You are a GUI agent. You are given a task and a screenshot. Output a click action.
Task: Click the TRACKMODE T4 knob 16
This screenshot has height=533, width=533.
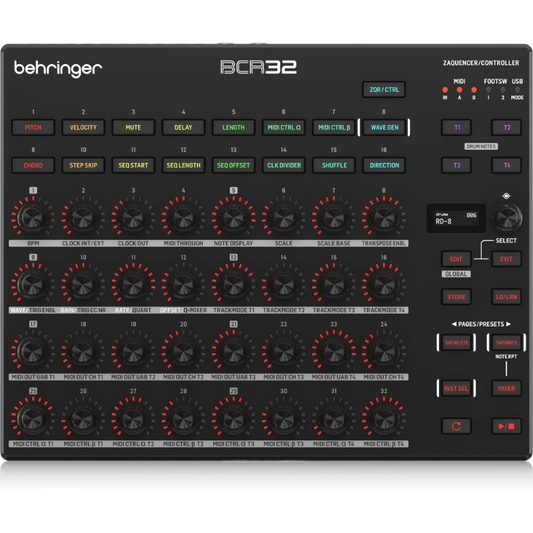coord(384,284)
